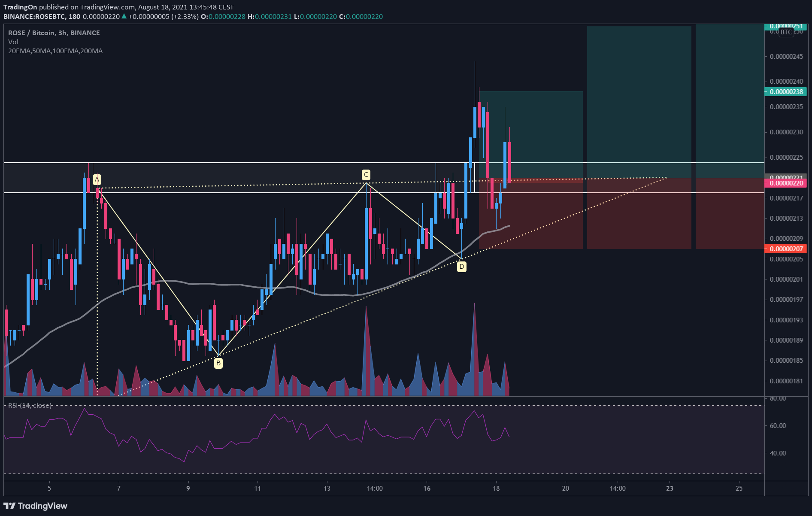Click the 0.00000185 price axis value
The width and height of the screenshot is (812, 516).
(786, 361)
